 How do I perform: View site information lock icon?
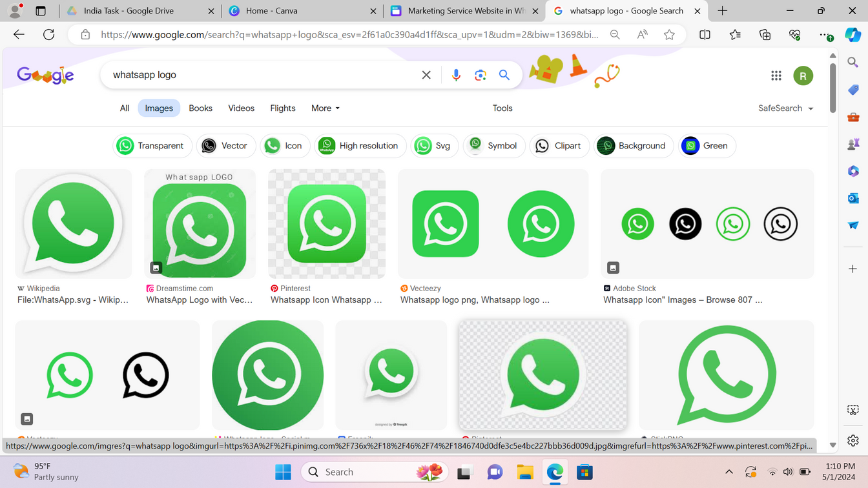tap(85, 35)
